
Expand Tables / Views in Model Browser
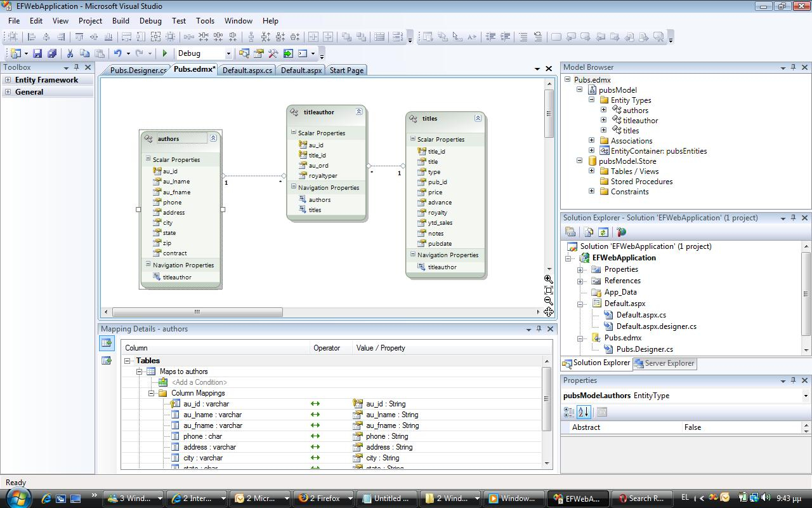[x=592, y=171]
